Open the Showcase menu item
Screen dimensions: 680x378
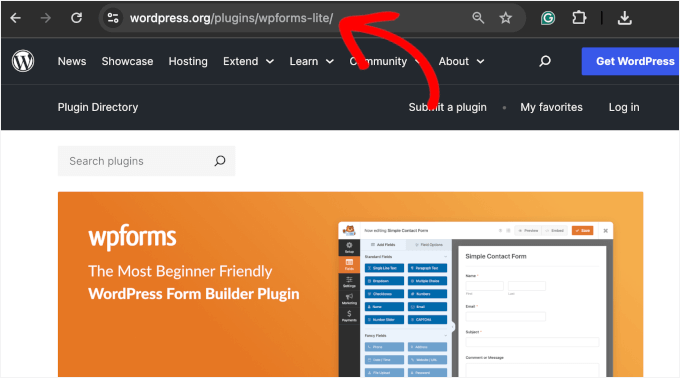coord(128,62)
